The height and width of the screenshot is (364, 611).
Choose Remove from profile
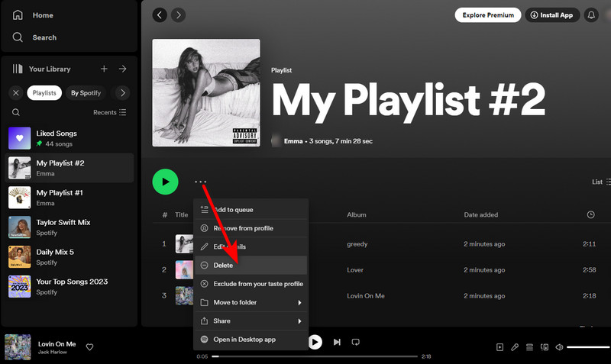click(x=251, y=228)
